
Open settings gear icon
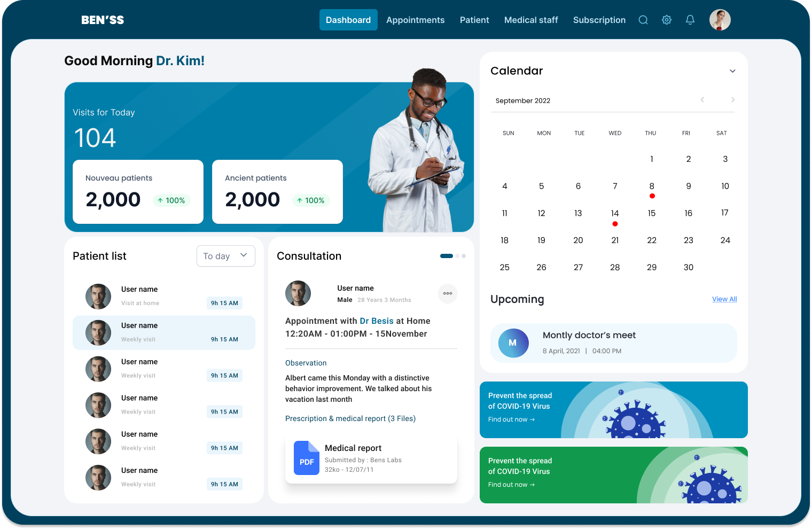click(667, 20)
